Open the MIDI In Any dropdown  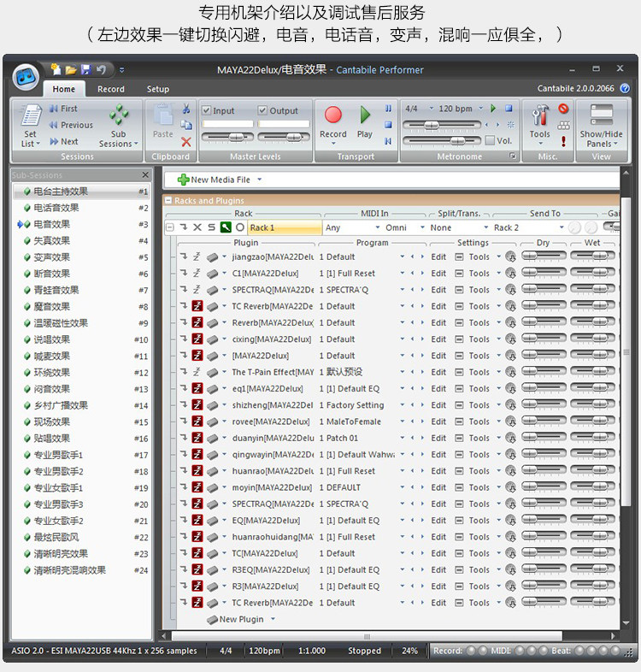tap(352, 227)
